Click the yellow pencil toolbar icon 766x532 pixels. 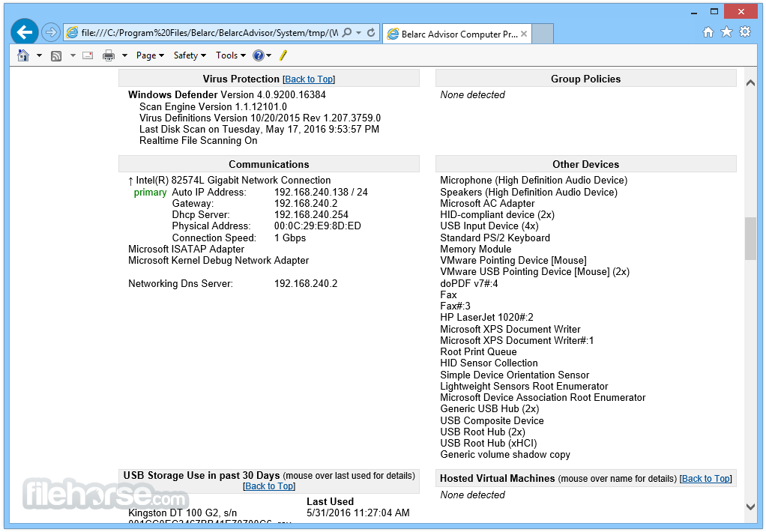[x=283, y=55]
